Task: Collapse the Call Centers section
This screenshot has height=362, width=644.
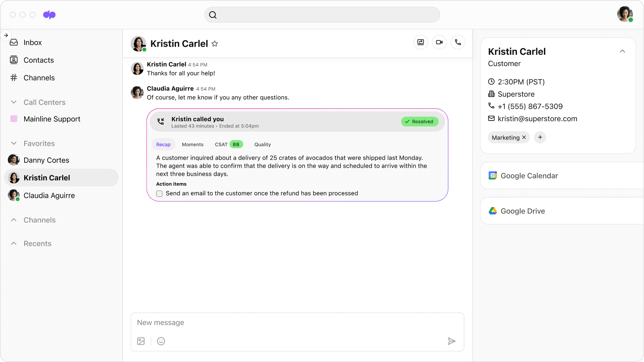Action: 14,102
